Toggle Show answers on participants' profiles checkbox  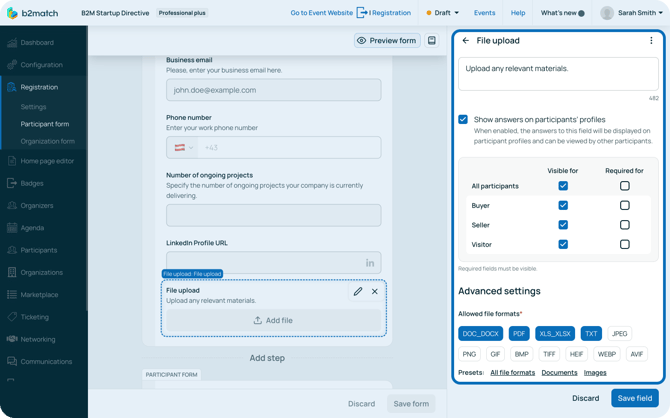coord(463,119)
